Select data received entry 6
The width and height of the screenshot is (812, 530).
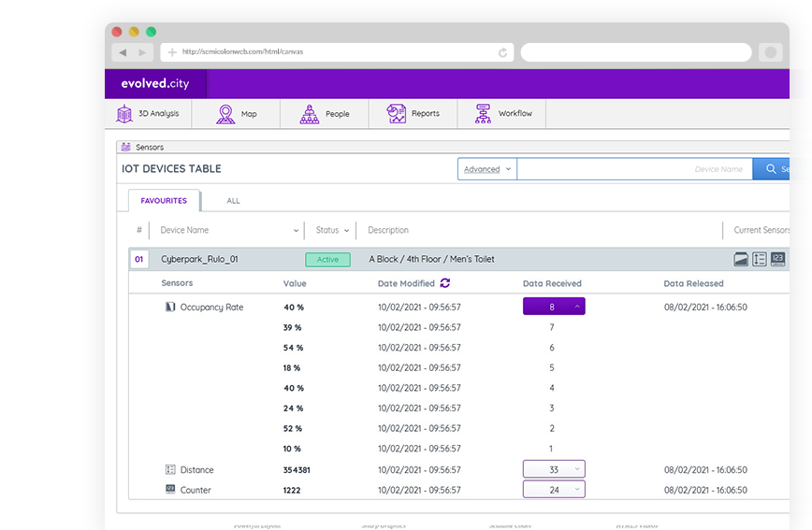coord(552,348)
